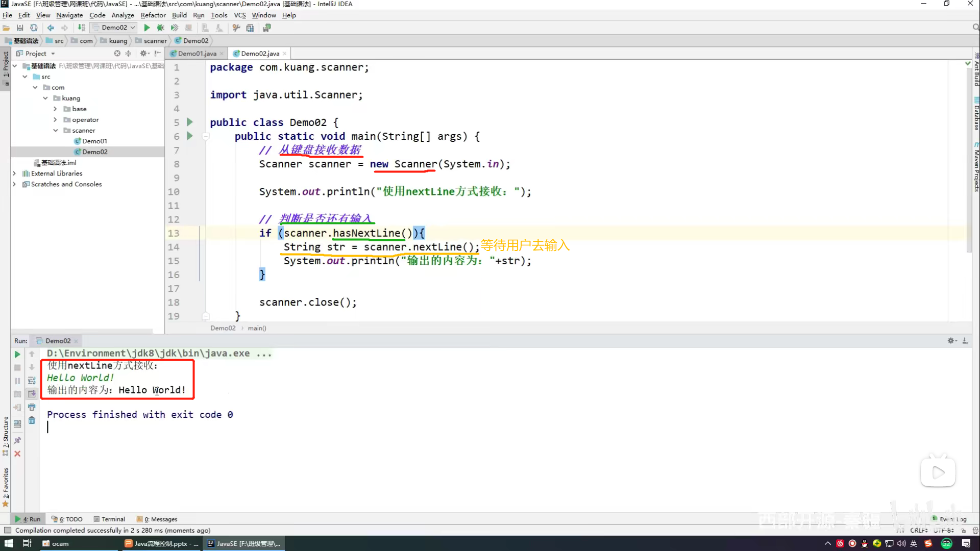Screen dimensions: 980x551
Task: Close the Demo02.java editor tab
Action: [x=284, y=54]
